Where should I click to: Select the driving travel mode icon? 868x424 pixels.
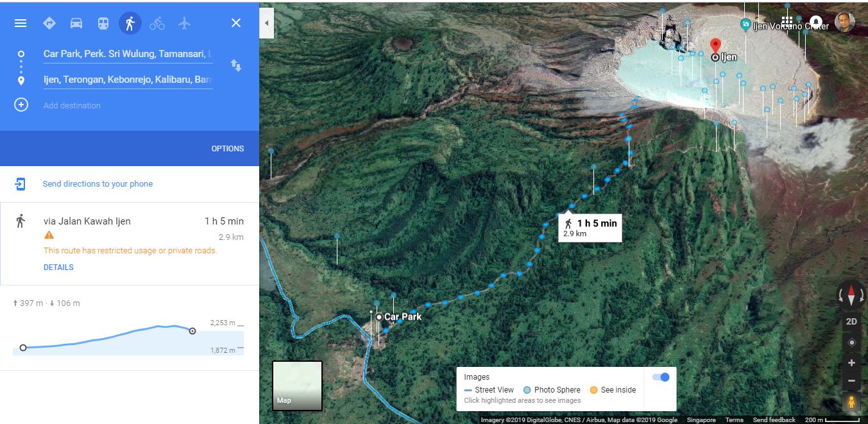coord(76,23)
